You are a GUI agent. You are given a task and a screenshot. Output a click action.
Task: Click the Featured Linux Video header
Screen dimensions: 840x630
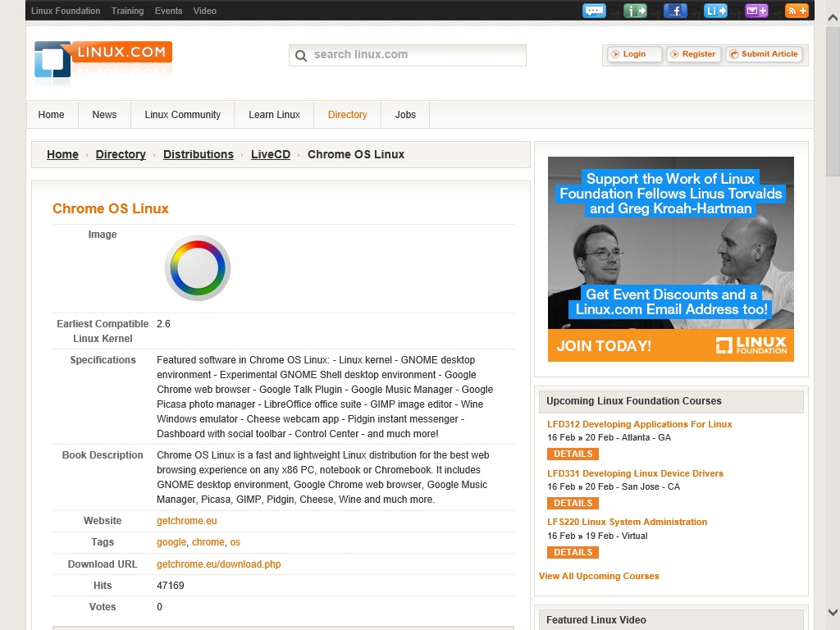(x=671, y=620)
